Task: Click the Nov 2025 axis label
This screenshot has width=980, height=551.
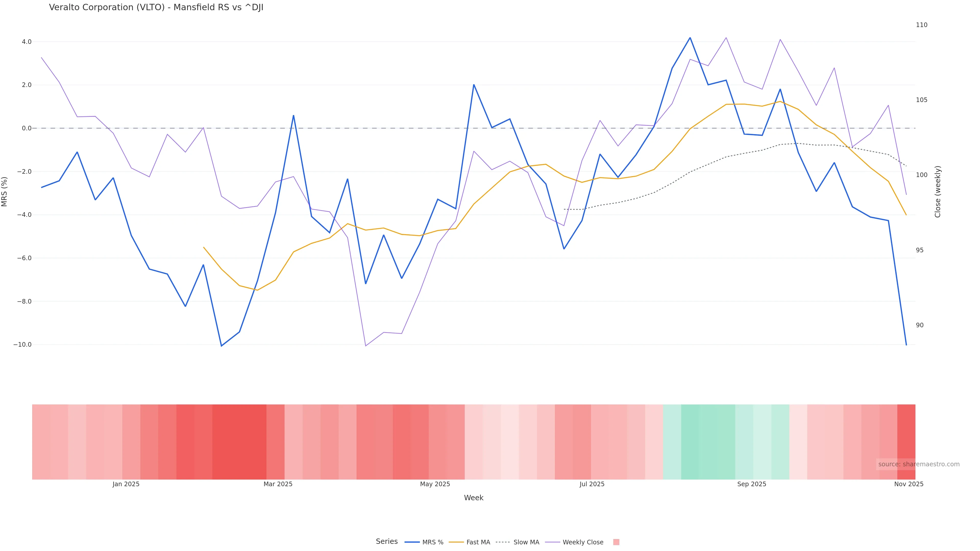Action: (909, 484)
